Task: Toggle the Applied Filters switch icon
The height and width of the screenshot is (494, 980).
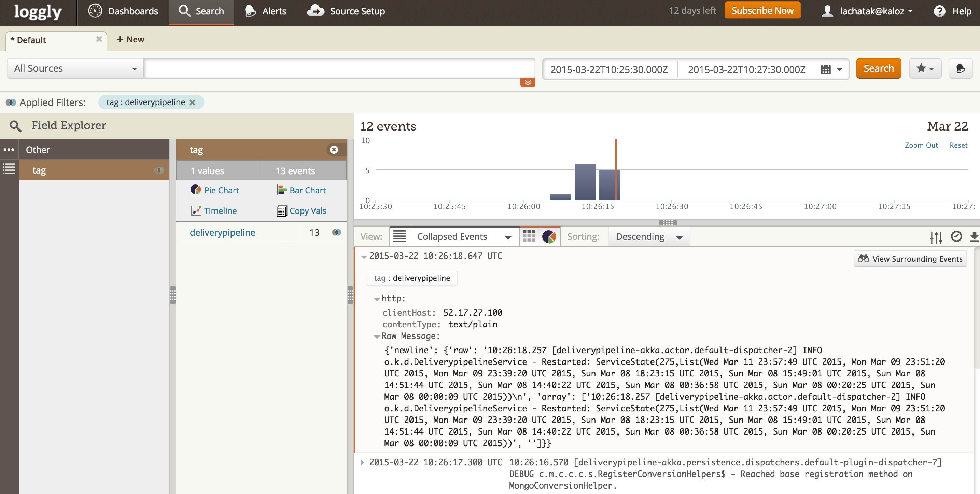Action: coord(11,102)
